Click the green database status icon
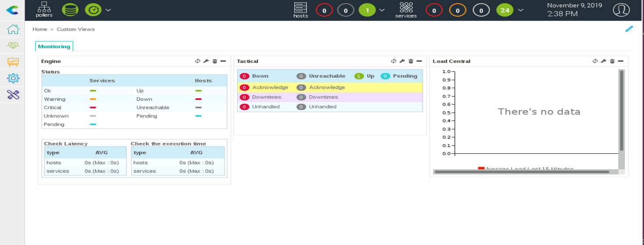 (x=70, y=10)
